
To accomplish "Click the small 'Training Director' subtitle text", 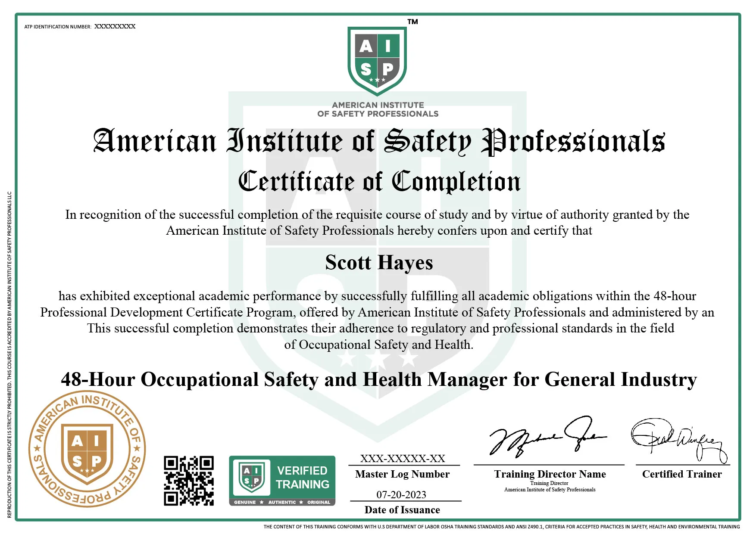I will pos(549,483).
